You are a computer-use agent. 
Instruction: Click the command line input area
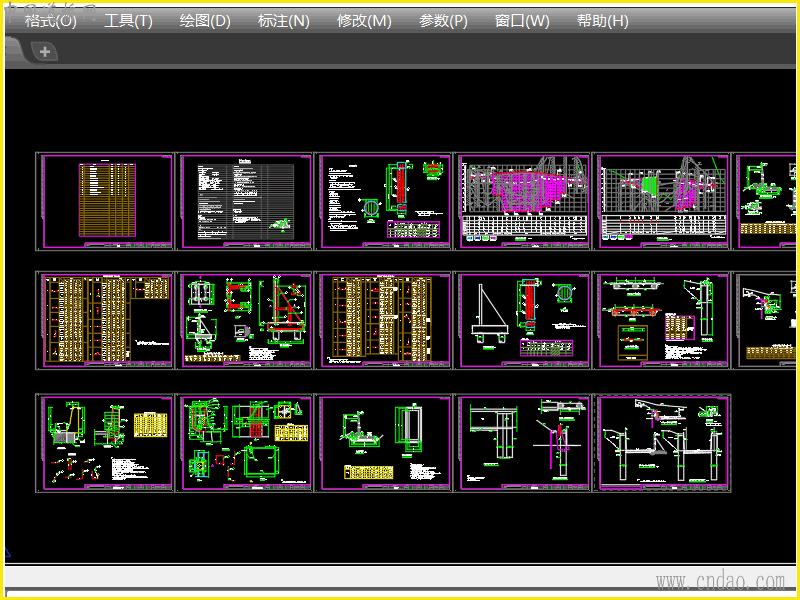400,592
